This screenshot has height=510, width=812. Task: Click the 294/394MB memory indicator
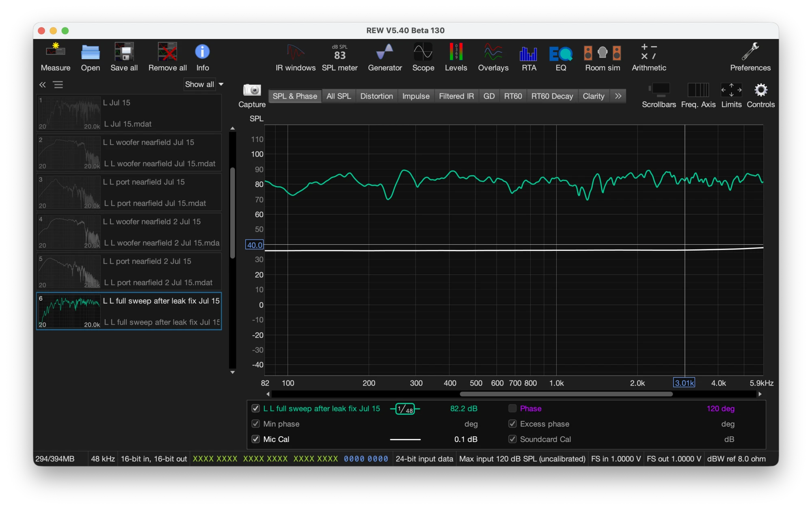tap(55, 459)
